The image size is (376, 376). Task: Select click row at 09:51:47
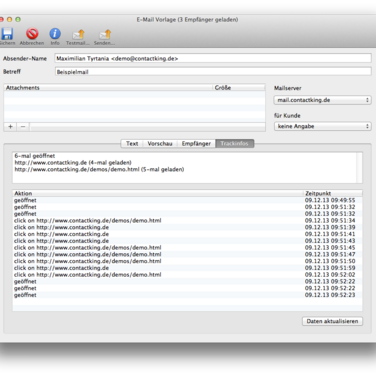[187, 254]
